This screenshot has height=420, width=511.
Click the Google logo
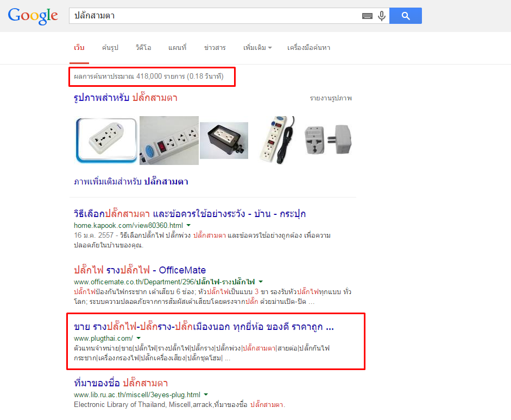pos(33,16)
